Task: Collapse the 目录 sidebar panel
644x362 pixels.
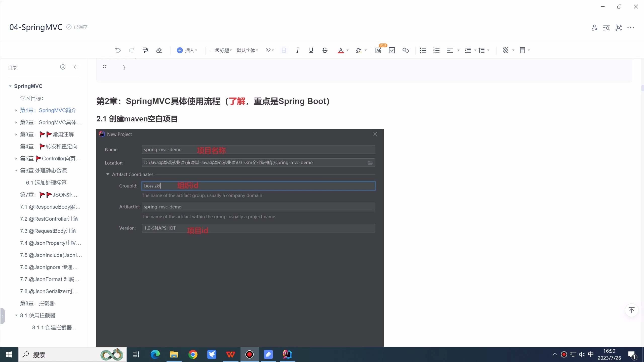Action: [76, 67]
